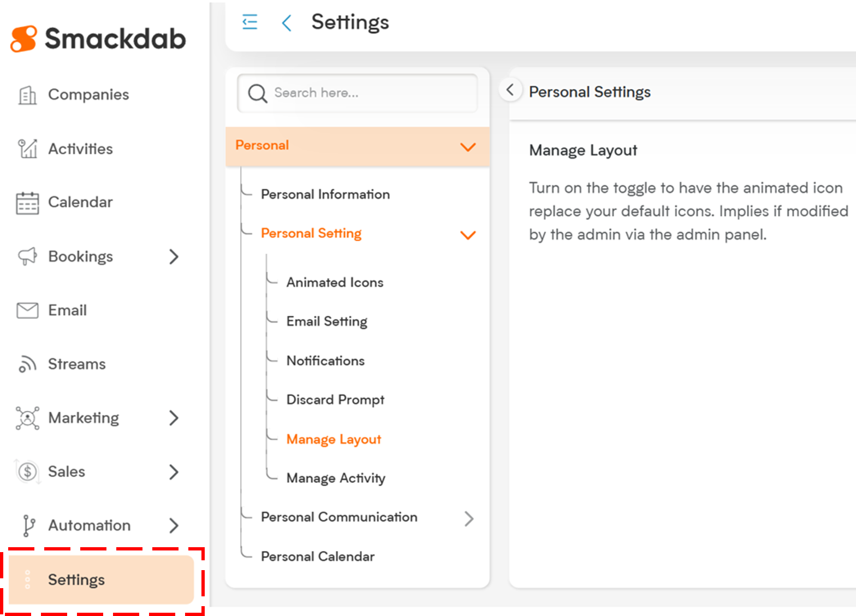Go back using arrow beside Settings title

[287, 23]
